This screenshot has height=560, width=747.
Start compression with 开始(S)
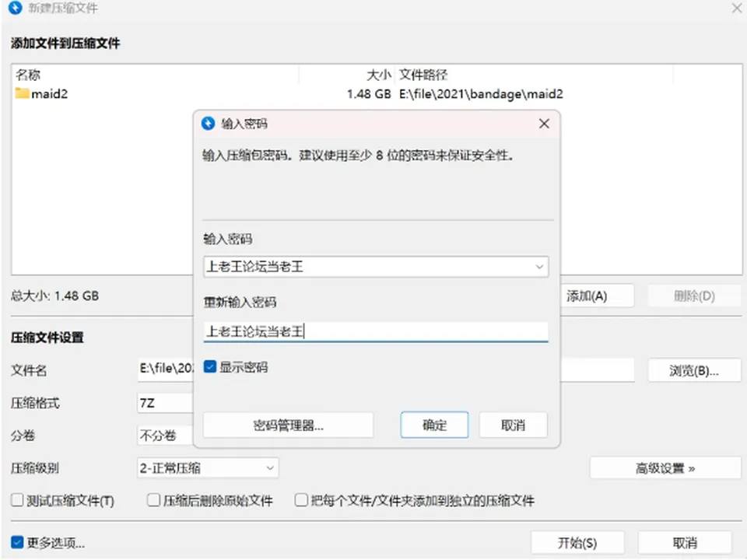pos(577,543)
